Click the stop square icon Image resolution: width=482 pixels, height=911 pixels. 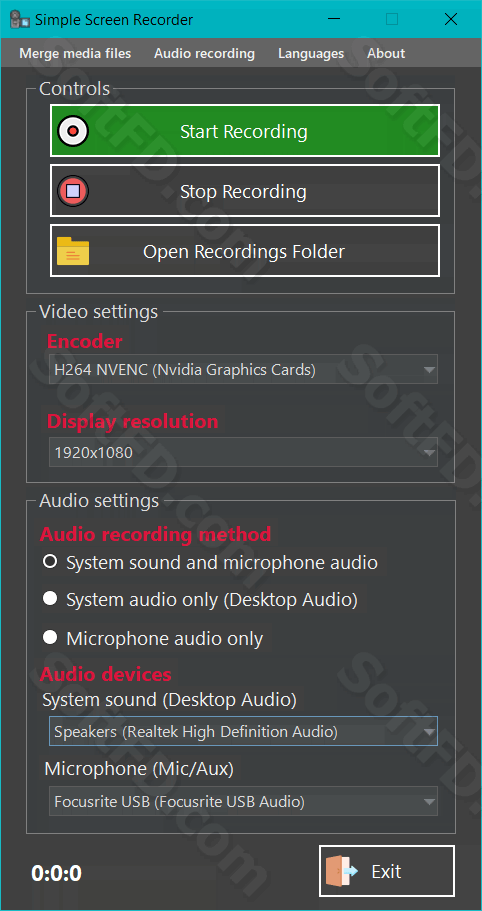pos(73,191)
